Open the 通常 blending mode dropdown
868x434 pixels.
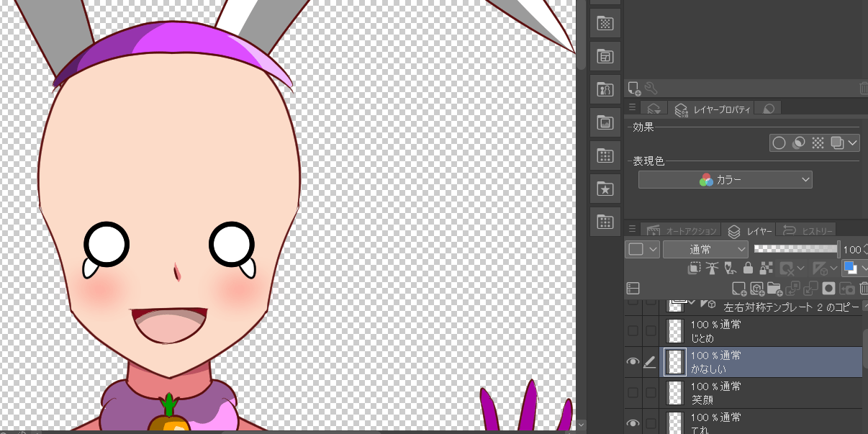[705, 249]
